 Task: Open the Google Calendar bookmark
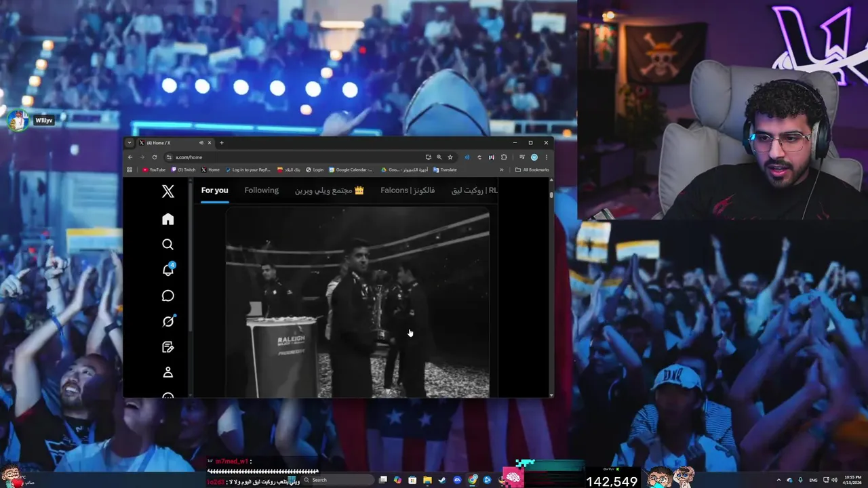tap(351, 170)
